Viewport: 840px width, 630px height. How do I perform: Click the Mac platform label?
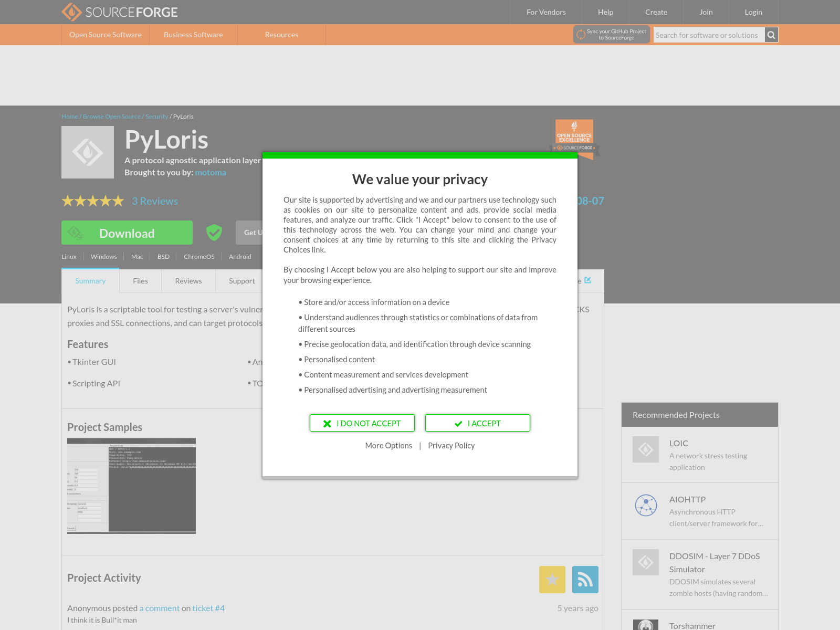tap(137, 257)
